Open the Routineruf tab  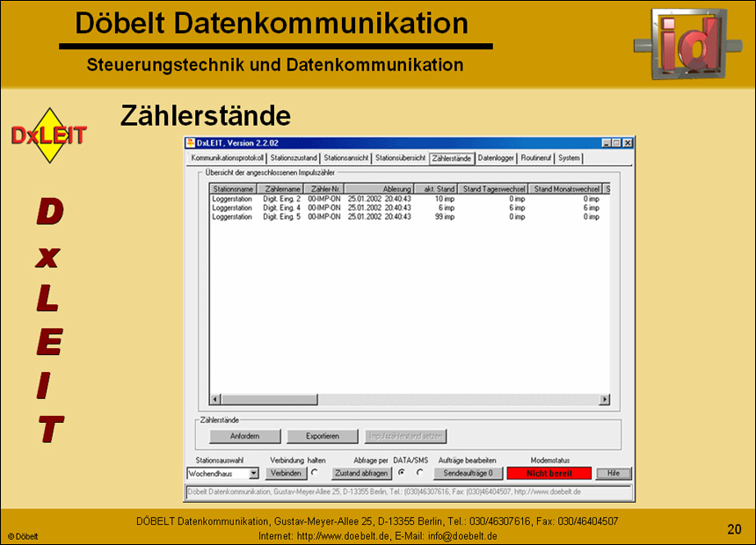tap(535, 158)
